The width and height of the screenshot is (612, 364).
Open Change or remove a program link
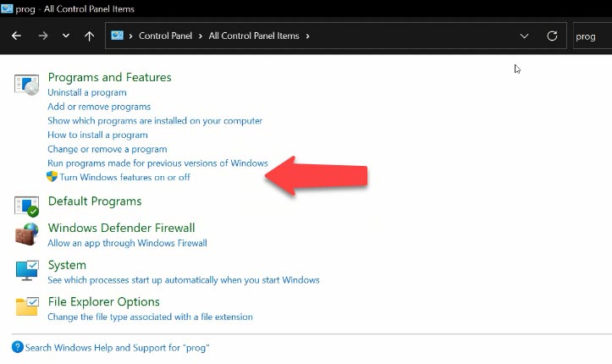(108, 149)
